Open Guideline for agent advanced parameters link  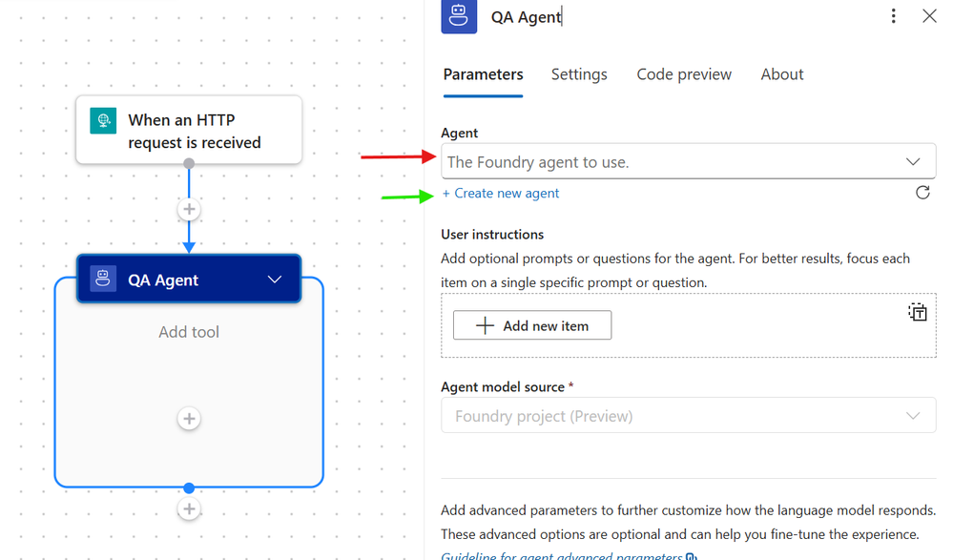click(x=569, y=555)
